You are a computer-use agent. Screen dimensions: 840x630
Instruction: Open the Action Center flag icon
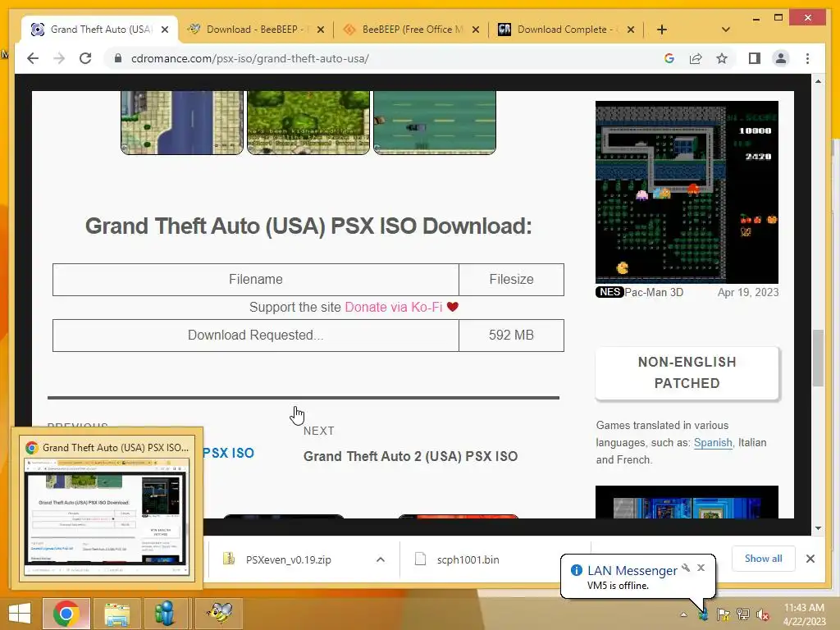point(723,614)
